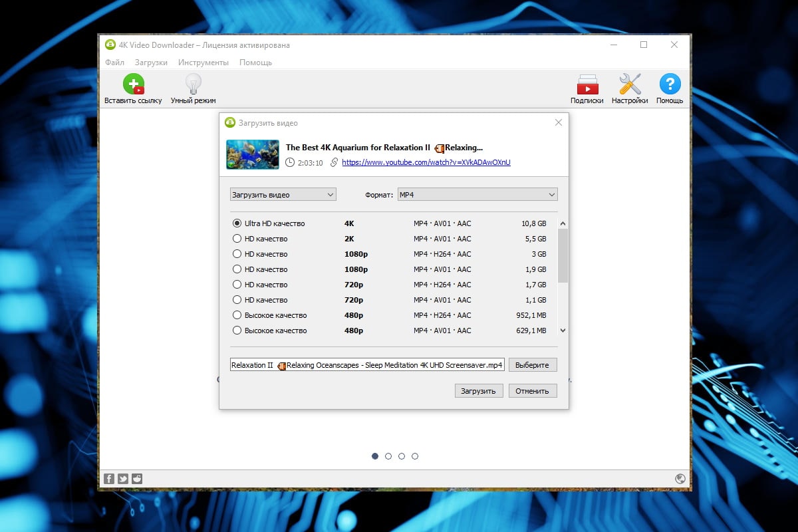Image resolution: width=798 pixels, height=532 pixels.
Task: Click the 2:03:10 duration text
Action: [x=311, y=162]
